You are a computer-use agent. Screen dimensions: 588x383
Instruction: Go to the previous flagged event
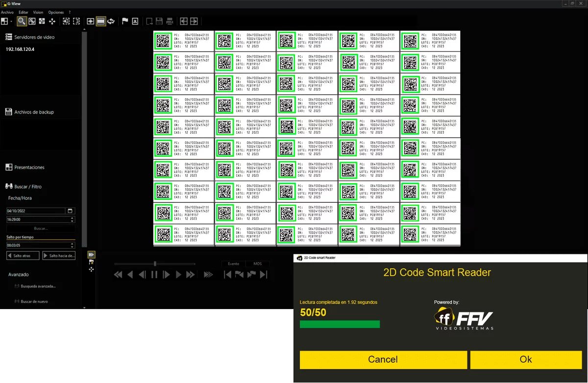(x=240, y=275)
